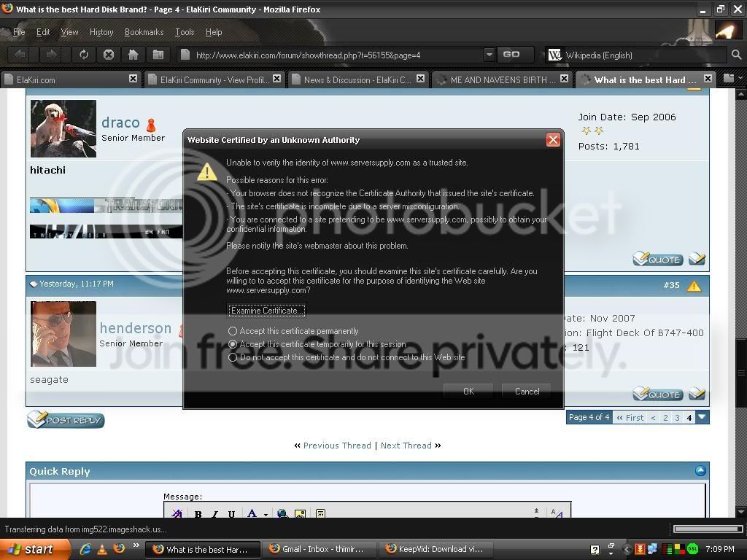Go to First page link
Screen dimensions: 747x560
point(630,417)
